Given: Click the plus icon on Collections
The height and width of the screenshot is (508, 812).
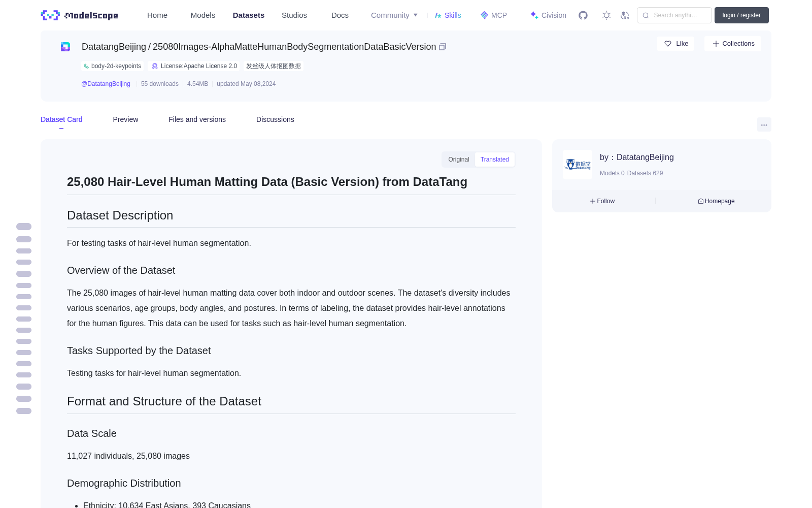Looking at the screenshot, I should click(716, 44).
